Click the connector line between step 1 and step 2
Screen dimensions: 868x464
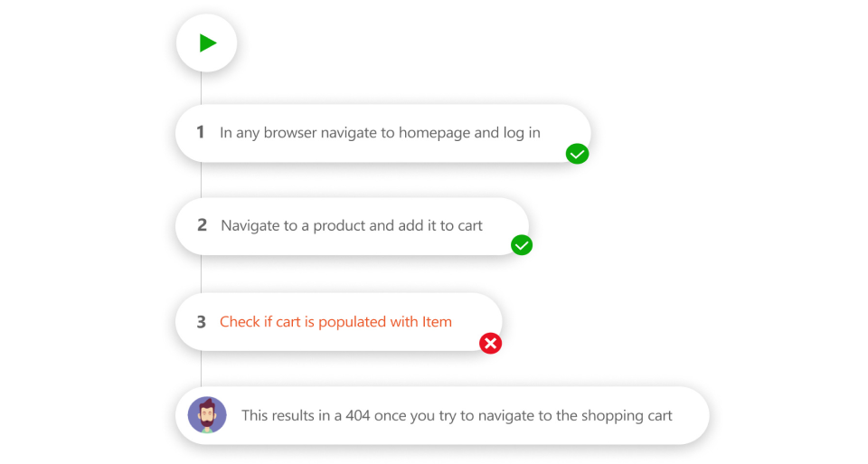click(201, 180)
